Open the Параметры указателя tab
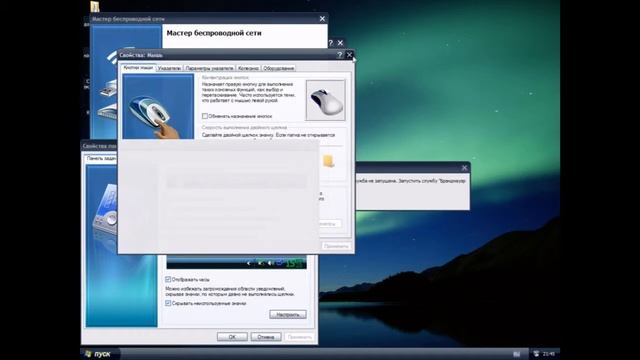 point(209,68)
